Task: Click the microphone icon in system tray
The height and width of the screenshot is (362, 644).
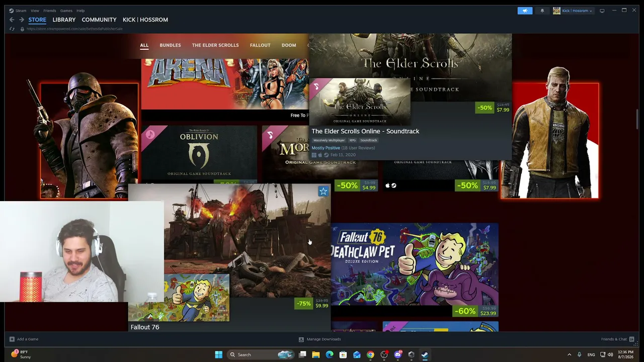Action: pos(579,354)
